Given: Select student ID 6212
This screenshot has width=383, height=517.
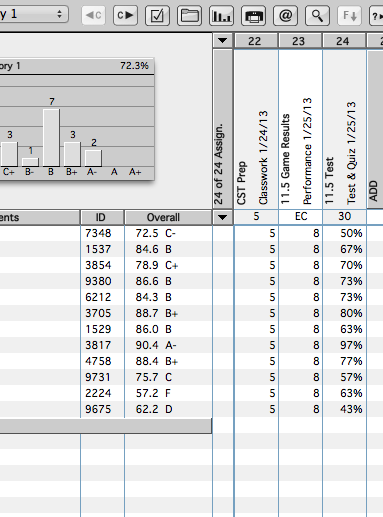Looking at the screenshot, I should click(98, 297).
